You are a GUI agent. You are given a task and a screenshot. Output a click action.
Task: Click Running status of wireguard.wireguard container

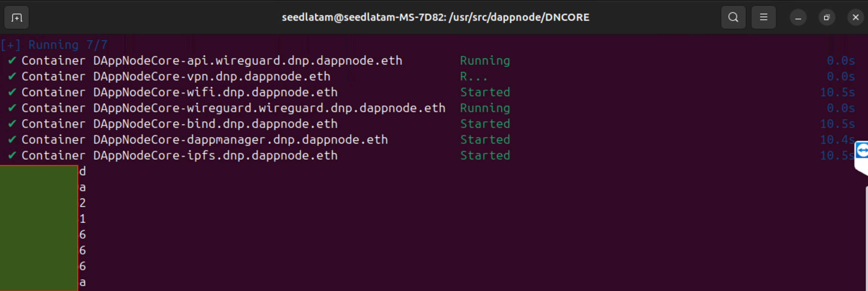coord(485,108)
